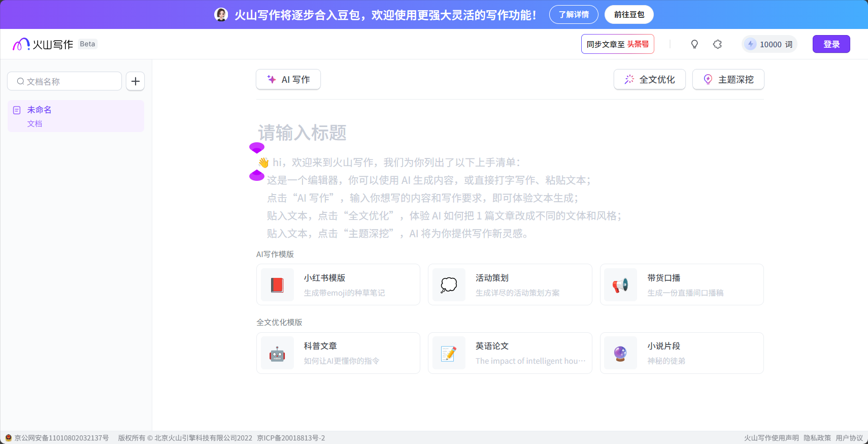The height and width of the screenshot is (444, 868).
Task: Click the avatar icon in the top banner
Action: [221, 14]
